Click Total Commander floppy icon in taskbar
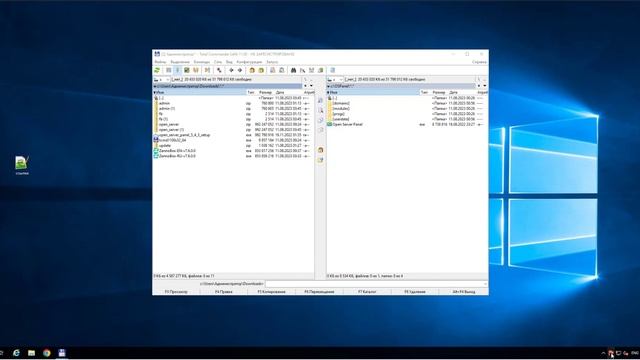This screenshot has width=640, height=360. [x=62, y=353]
